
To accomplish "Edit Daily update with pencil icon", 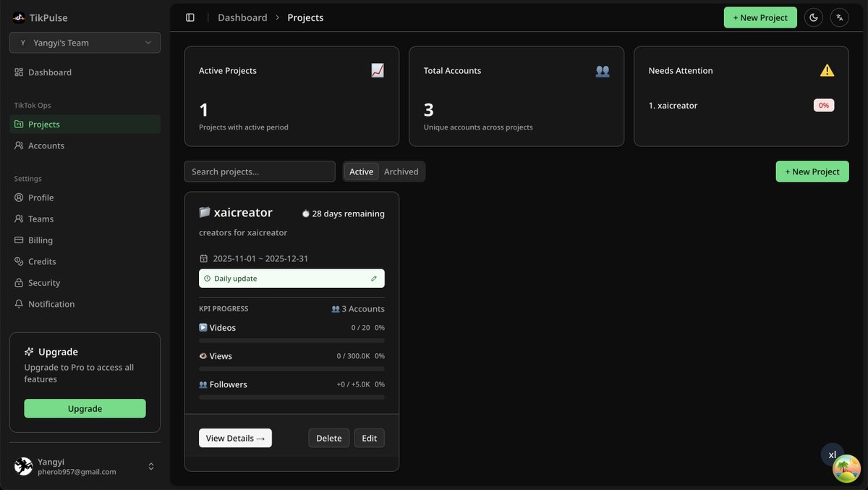I will click(x=374, y=279).
